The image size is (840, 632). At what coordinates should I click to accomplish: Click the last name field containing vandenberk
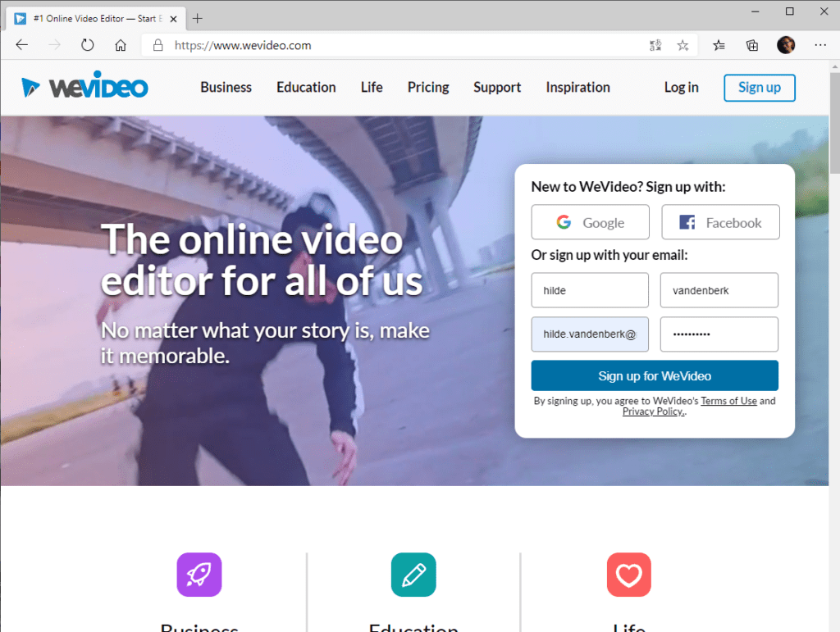(719, 290)
